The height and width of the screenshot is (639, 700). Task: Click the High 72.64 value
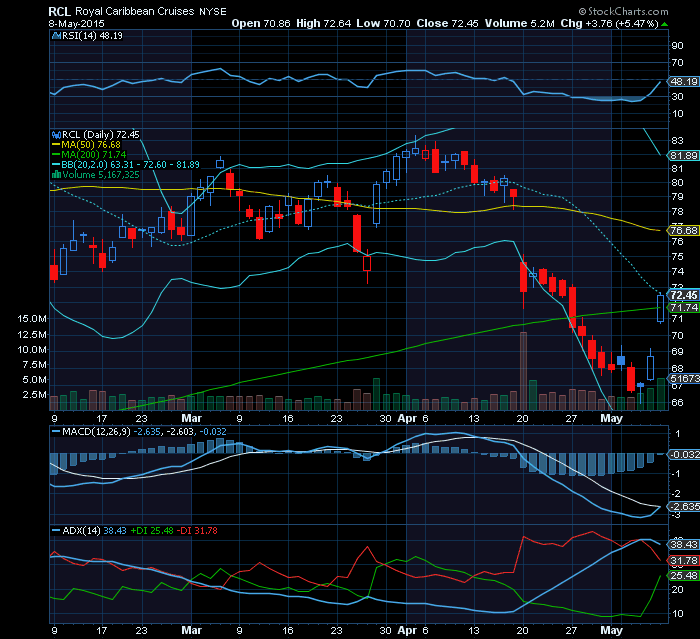tap(324, 23)
